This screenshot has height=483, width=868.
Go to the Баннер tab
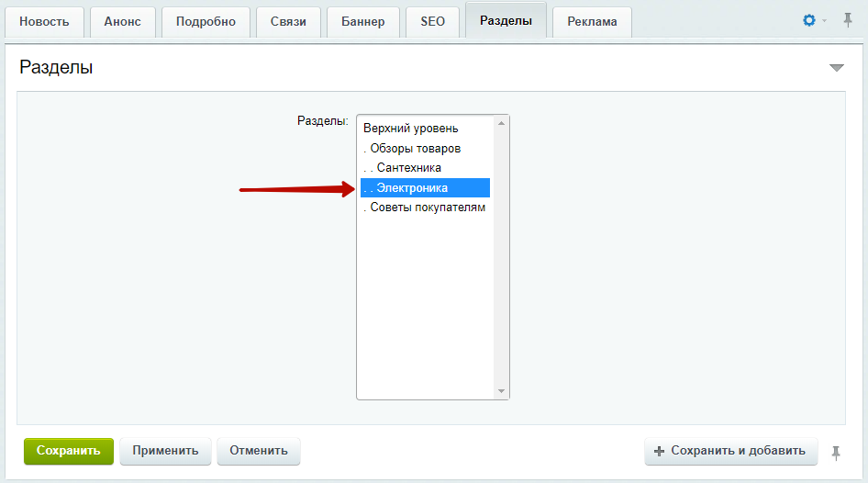click(x=362, y=22)
